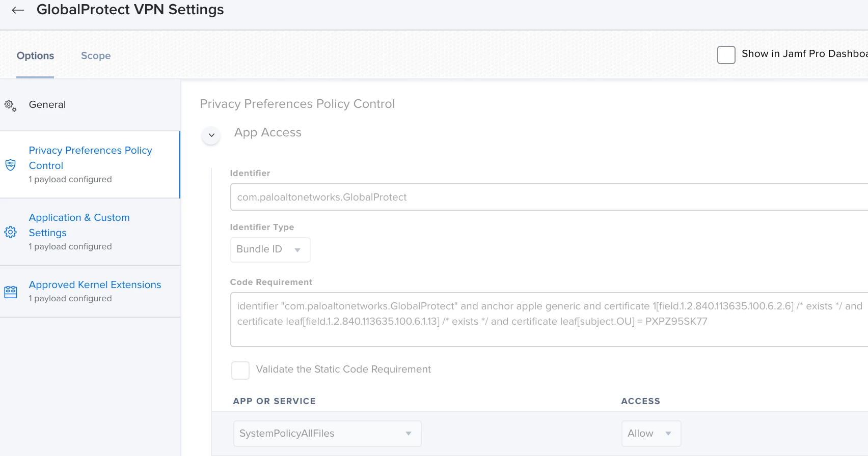This screenshot has height=456, width=868.
Task: Click the Identifier Type label
Action: [262, 227]
